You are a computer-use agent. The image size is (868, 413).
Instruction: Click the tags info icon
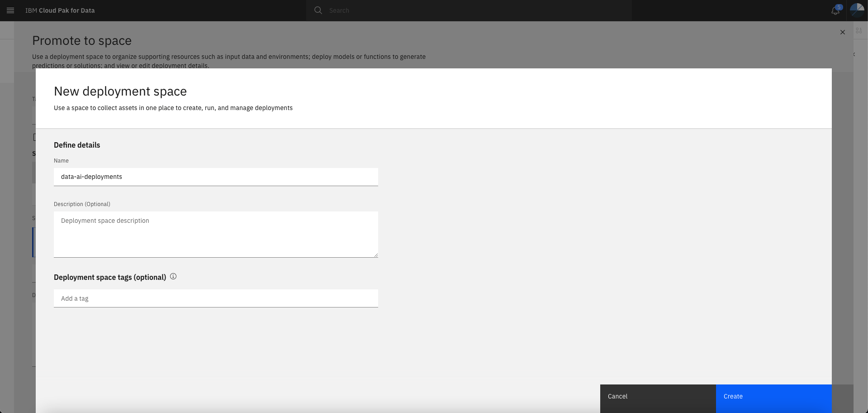pos(173,276)
